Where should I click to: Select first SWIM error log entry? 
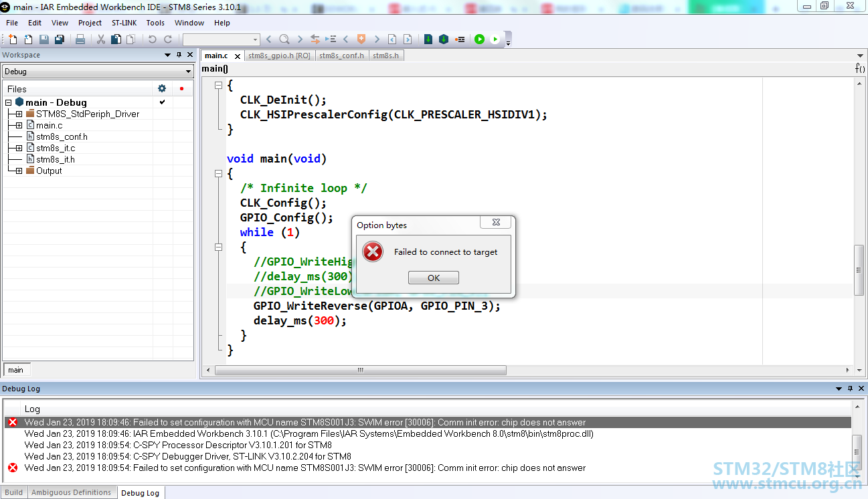pos(428,423)
